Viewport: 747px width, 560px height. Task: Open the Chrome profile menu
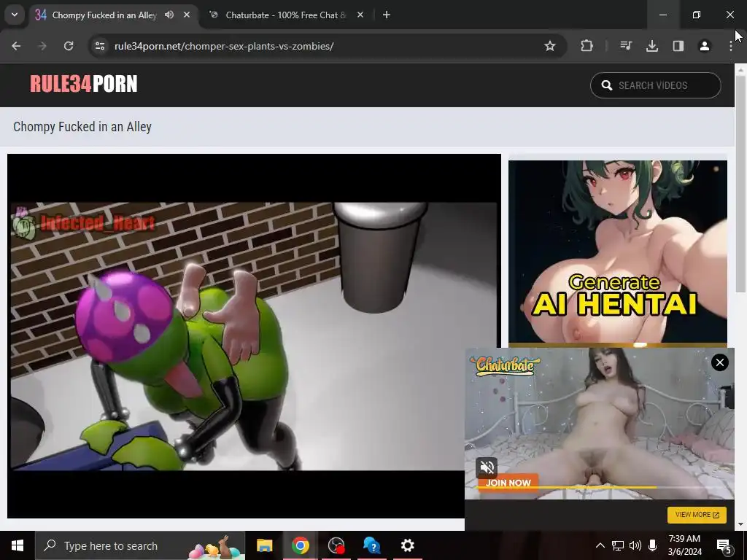point(705,46)
